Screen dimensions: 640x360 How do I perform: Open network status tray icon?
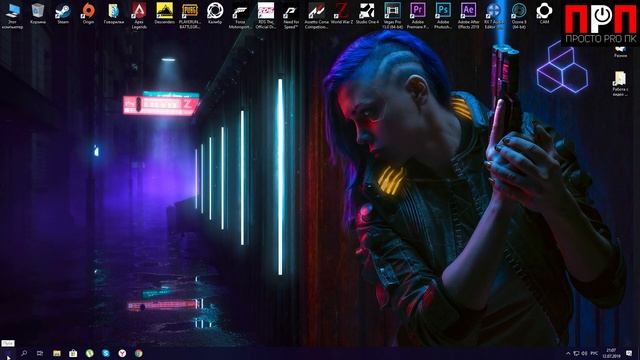[576, 353]
